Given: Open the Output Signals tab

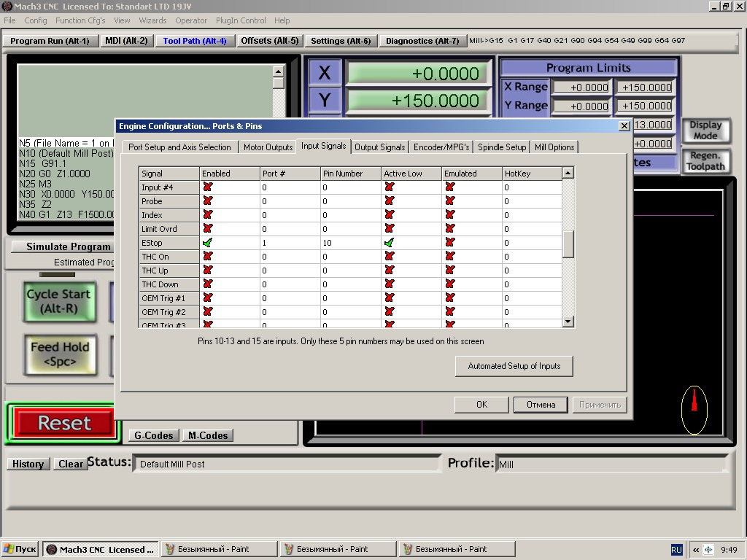Looking at the screenshot, I should pyautogui.click(x=379, y=147).
